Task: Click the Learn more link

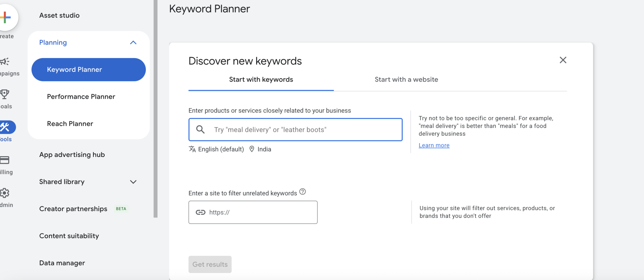Action: (434, 145)
